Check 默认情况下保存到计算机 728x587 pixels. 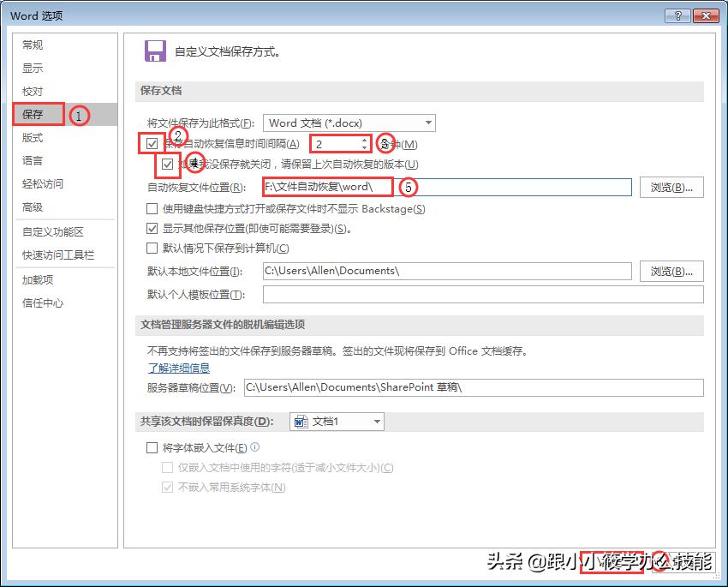coord(150,249)
